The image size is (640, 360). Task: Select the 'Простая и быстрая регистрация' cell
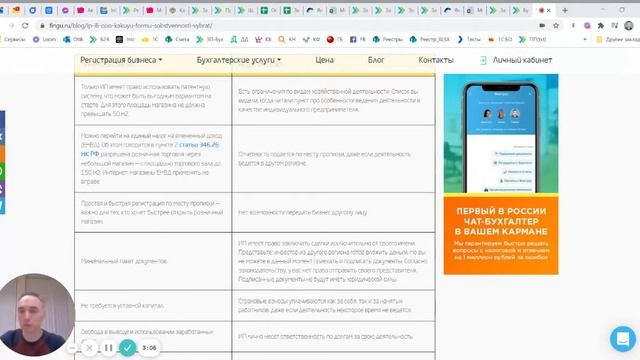[153, 212]
